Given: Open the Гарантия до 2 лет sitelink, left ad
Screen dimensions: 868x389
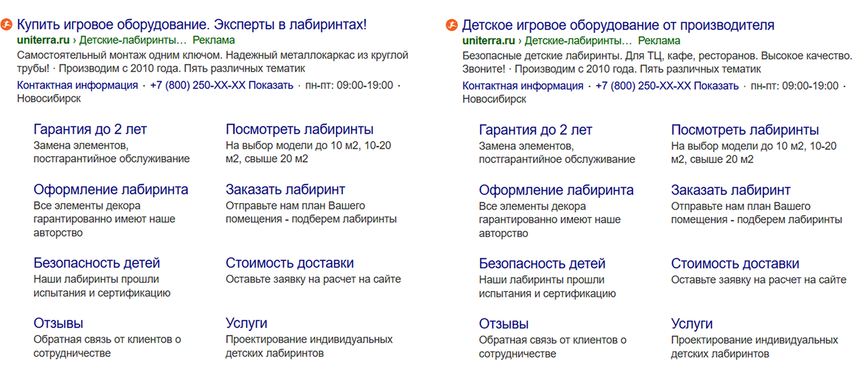Looking at the screenshot, I should pyautogui.click(x=89, y=128).
